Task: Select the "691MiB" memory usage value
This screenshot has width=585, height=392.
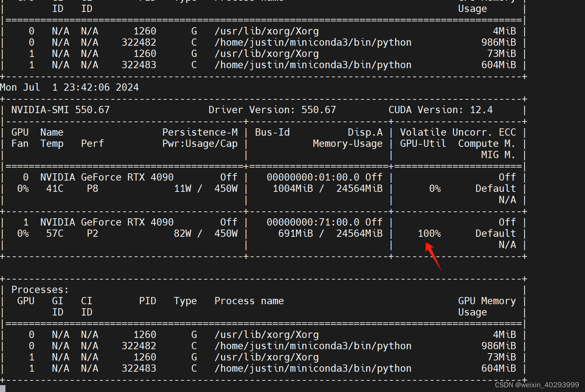Action: tap(296, 234)
